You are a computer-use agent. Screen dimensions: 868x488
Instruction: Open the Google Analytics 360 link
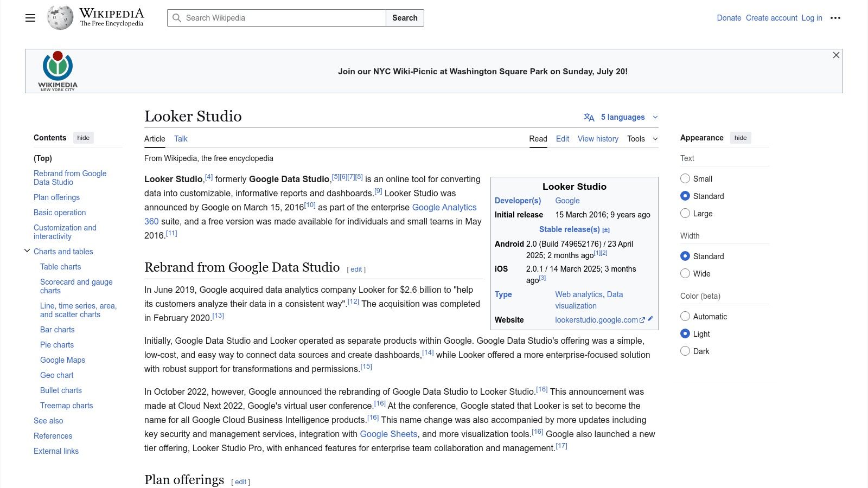tap(444, 207)
